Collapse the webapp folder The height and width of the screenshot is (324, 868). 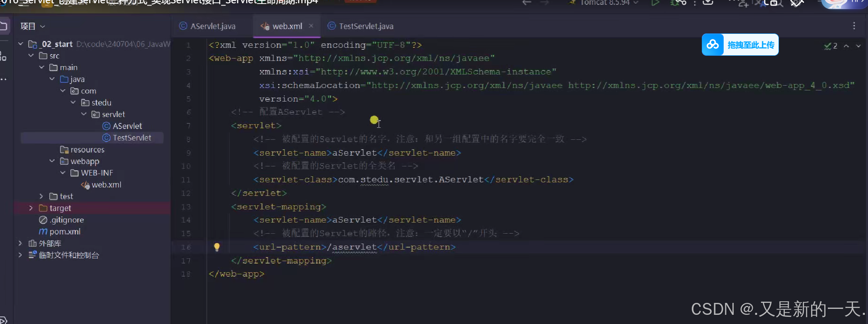pyautogui.click(x=52, y=161)
